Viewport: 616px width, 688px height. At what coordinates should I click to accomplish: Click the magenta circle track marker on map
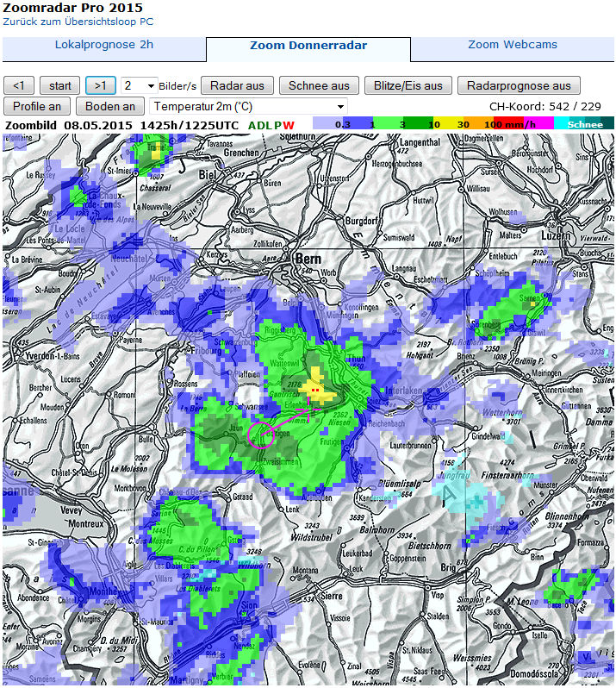pyautogui.click(x=261, y=434)
